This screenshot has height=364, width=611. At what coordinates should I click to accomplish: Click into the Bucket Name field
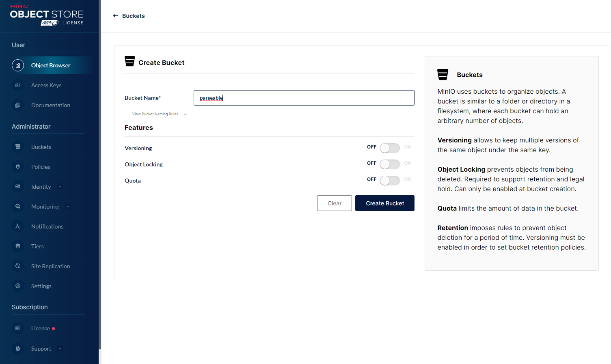pyautogui.click(x=304, y=98)
